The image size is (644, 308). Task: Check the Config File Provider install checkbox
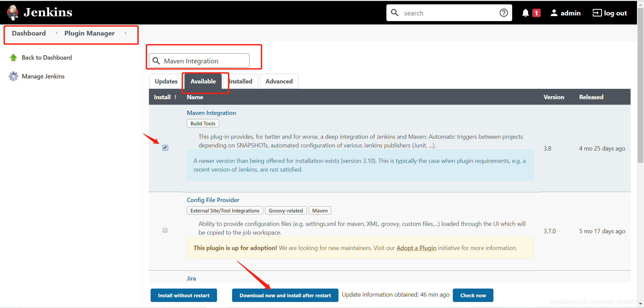point(165,230)
